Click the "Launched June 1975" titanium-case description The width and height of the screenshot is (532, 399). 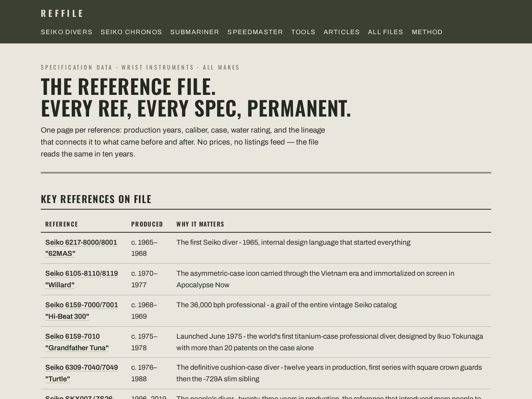[330, 342]
